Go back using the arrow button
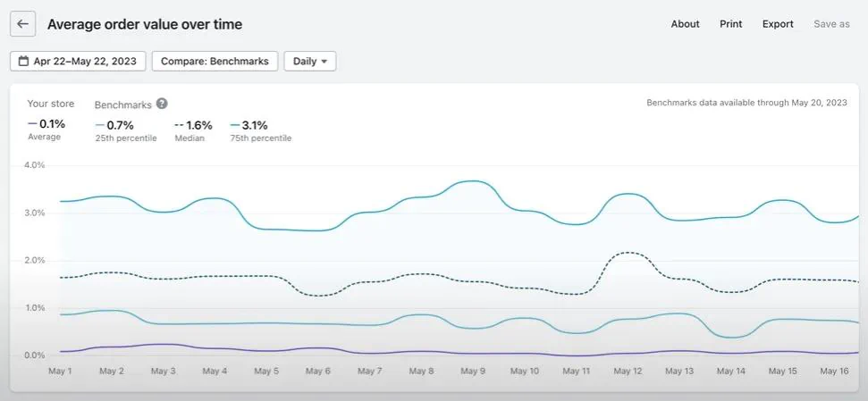 coord(22,24)
